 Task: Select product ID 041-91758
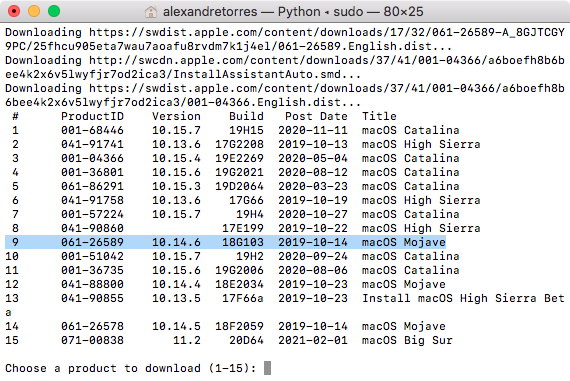(92, 200)
